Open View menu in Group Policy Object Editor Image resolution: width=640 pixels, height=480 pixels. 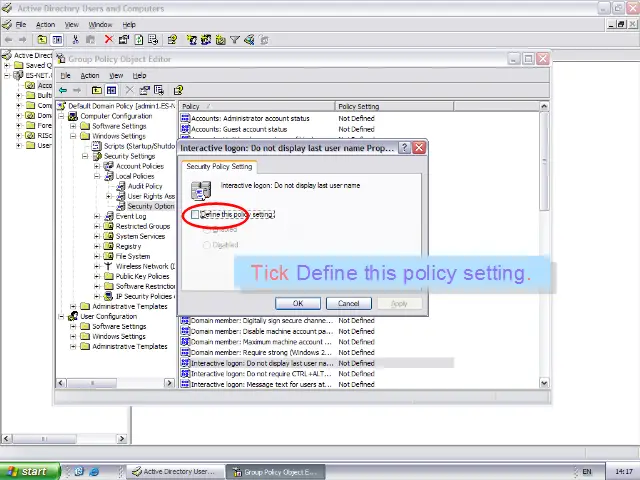(x=116, y=76)
